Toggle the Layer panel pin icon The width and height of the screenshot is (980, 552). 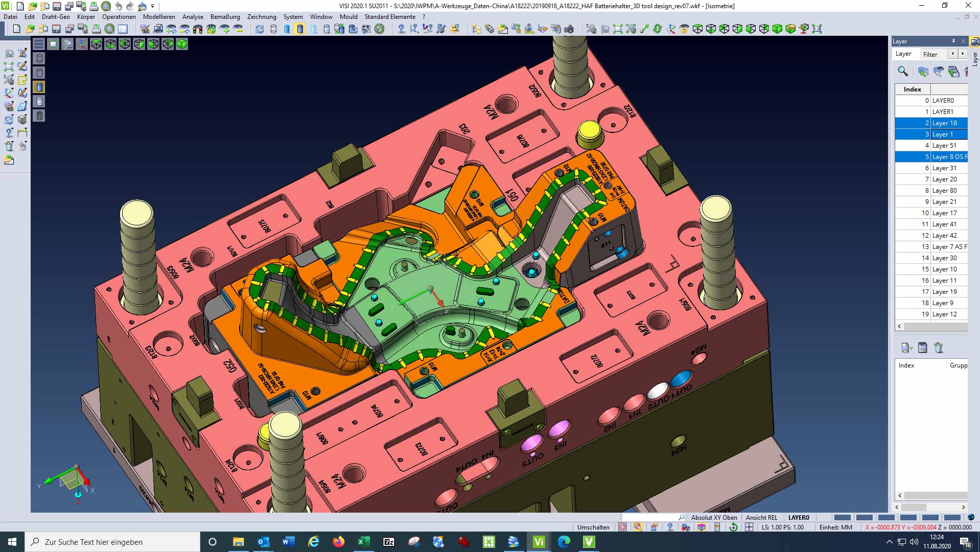953,41
